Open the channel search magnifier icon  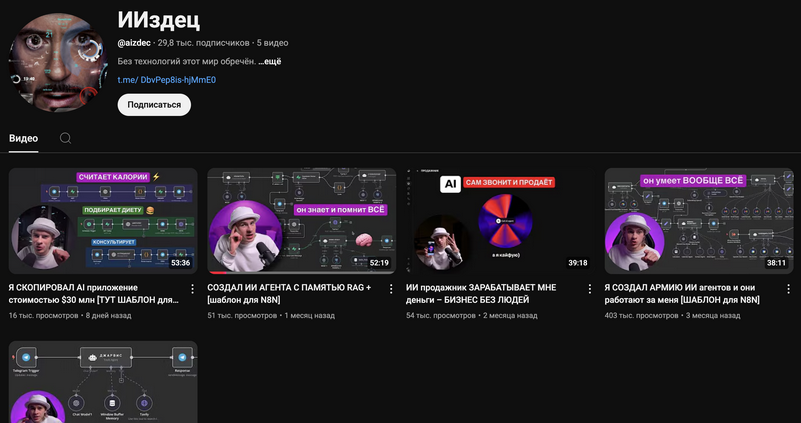(x=65, y=138)
